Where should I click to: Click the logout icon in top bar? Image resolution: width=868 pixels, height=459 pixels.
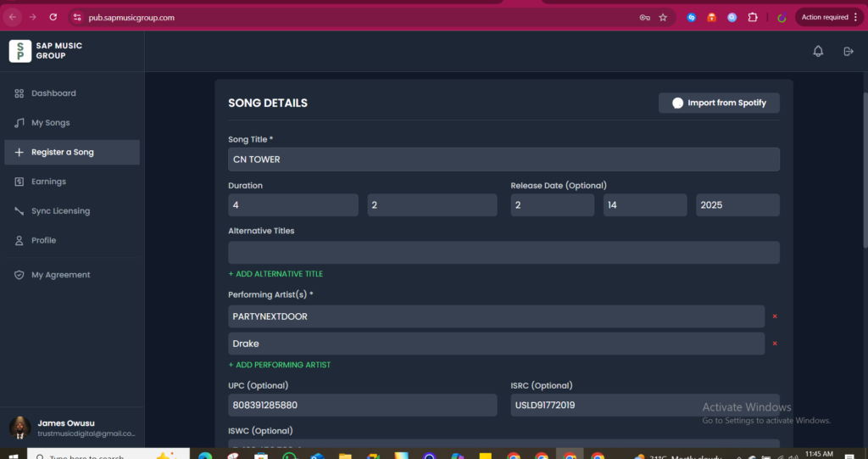(x=848, y=51)
